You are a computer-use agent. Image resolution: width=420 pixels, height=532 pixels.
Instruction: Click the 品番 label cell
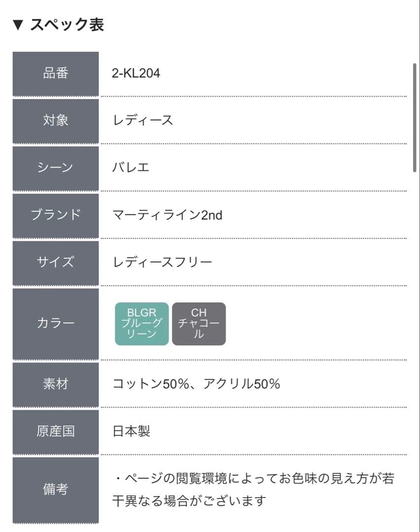(x=56, y=73)
